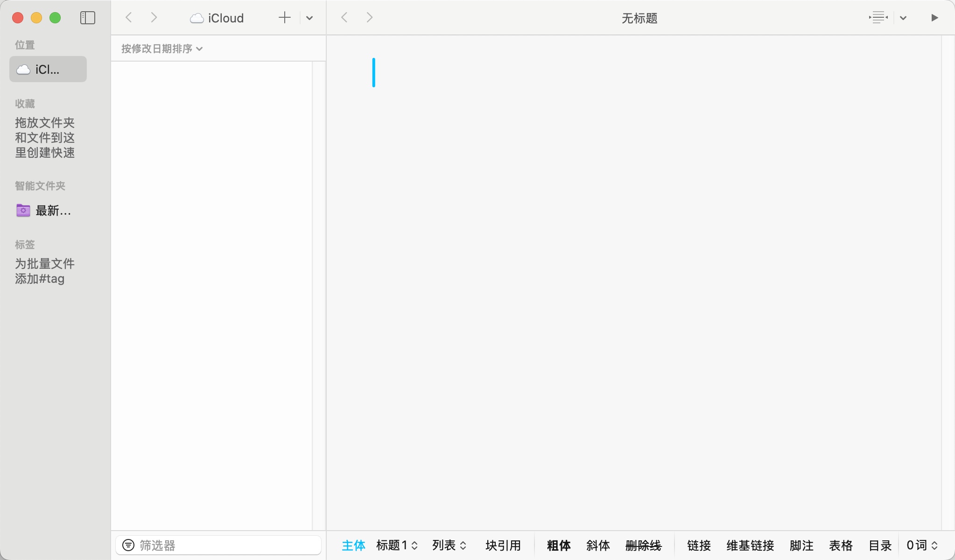Select the iCloud location in sidebar
This screenshot has width=955, height=560.
(x=48, y=70)
